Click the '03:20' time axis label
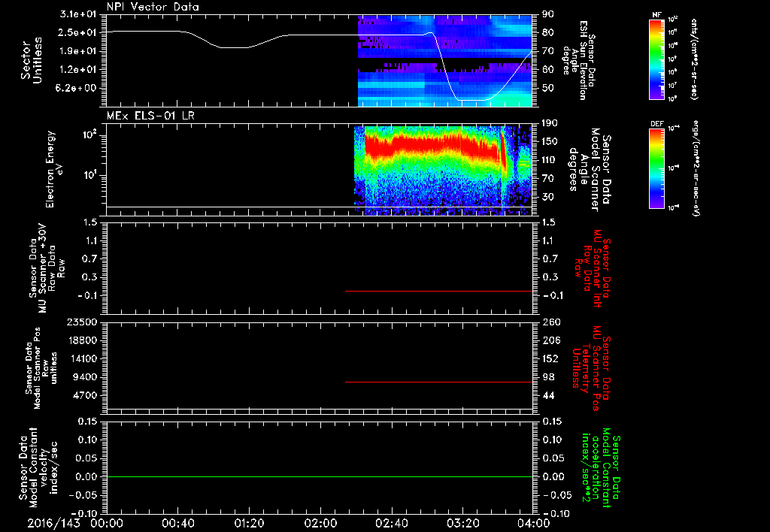770x532 pixels. 463,523
